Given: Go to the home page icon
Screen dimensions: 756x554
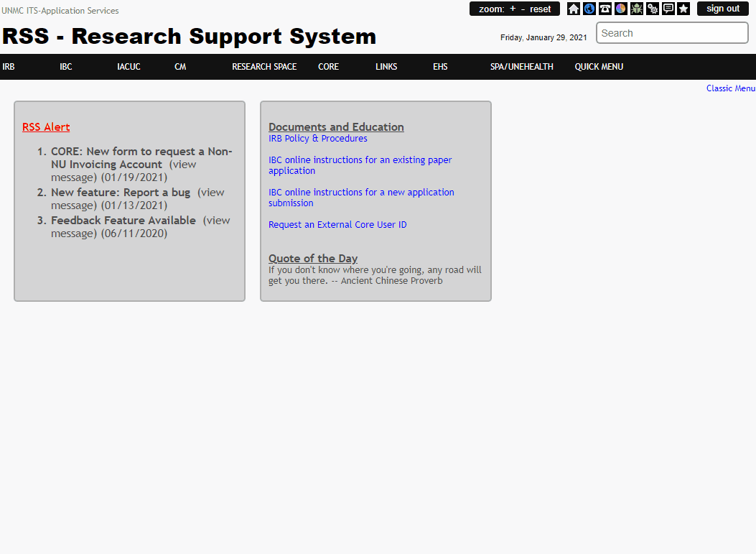Looking at the screenshot, I should pyautogui.click(x=573, y=9).
